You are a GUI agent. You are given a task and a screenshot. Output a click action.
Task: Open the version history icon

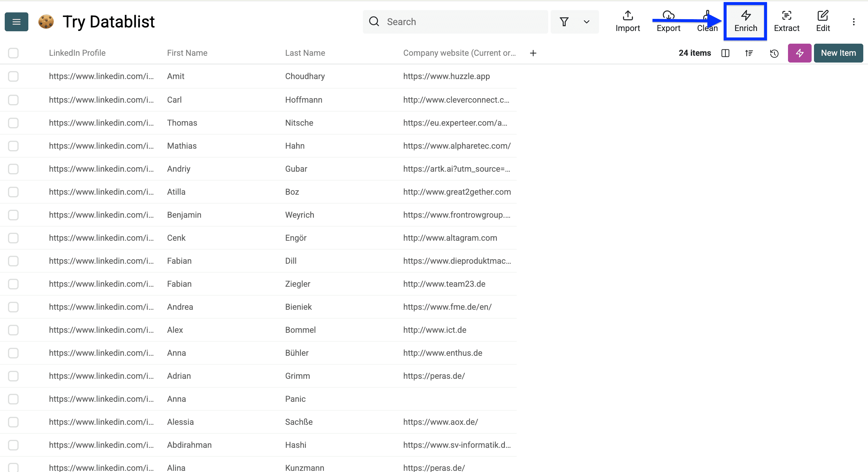(x=774, y=53)
